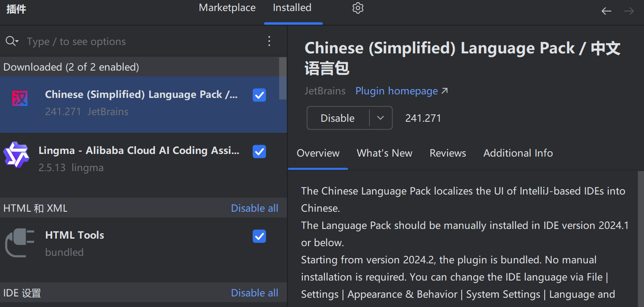This screenshot has height=307, width=644.
Task: Click the forward navigation arrow
Action: 629,11
